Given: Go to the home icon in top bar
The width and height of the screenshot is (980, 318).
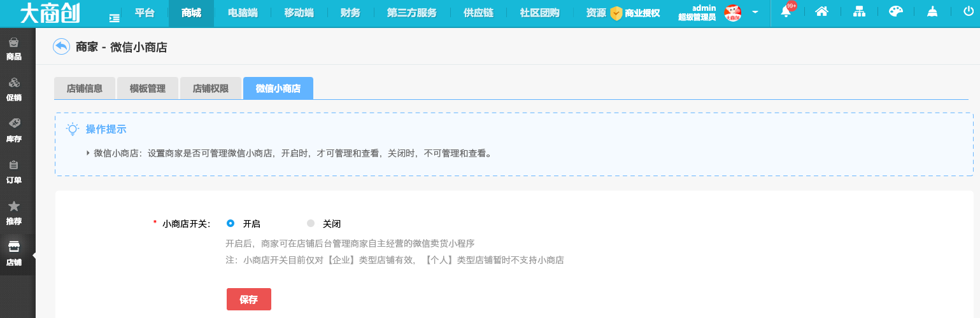Looking at the screenshot, I should [x=821, y=11].
